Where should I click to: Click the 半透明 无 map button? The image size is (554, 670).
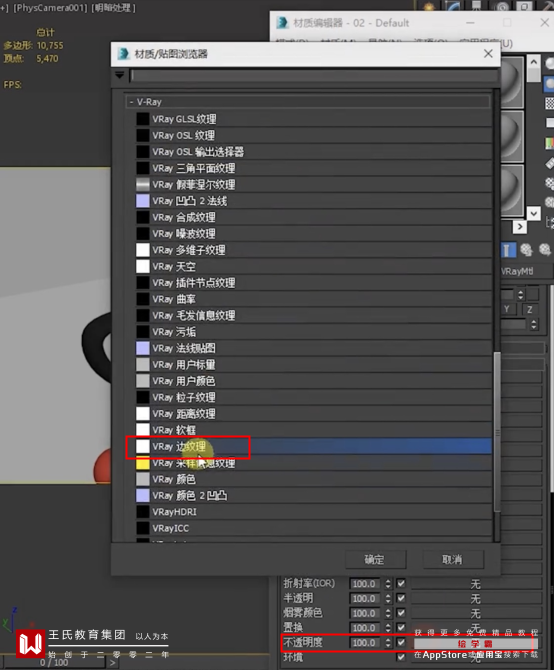tap(476, 599)
